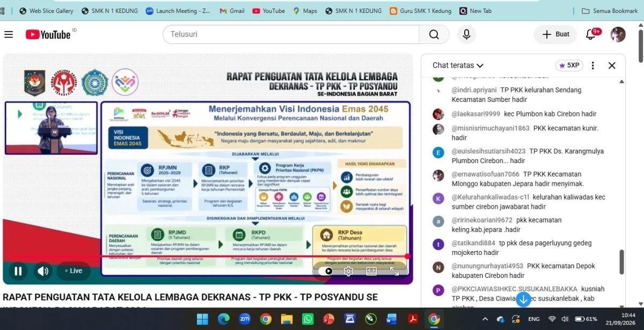Screen dimensions: 644x330
Task: Open chat more options three dots
Action: point(593,65)
